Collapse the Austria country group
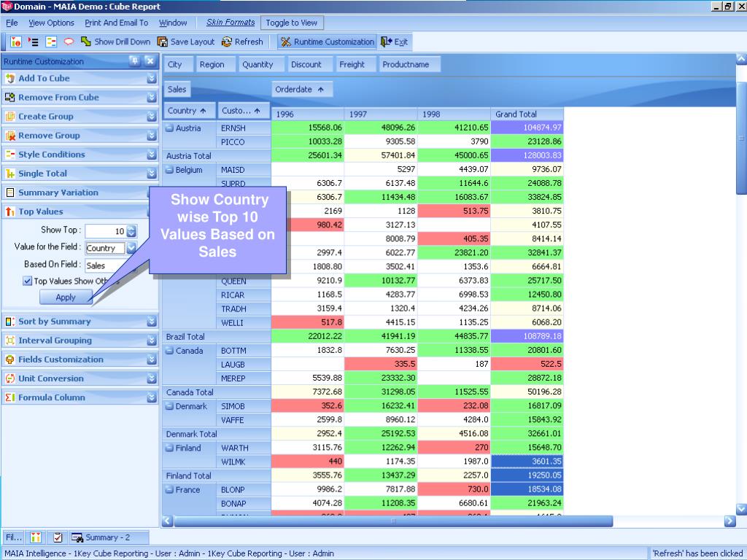747x560 pixels. (x=169, y=128)
